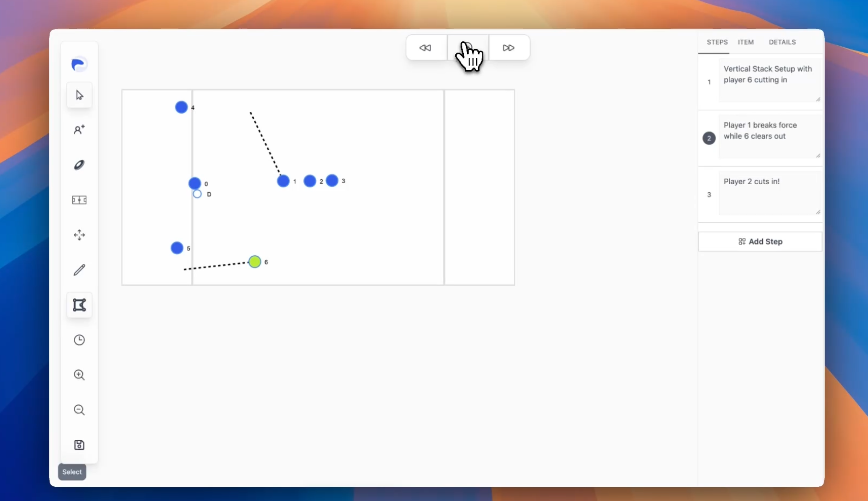Switch to the STEPS tab
Image resolution: width=868 pixels, height=501 pixels.
click(717, 42)
